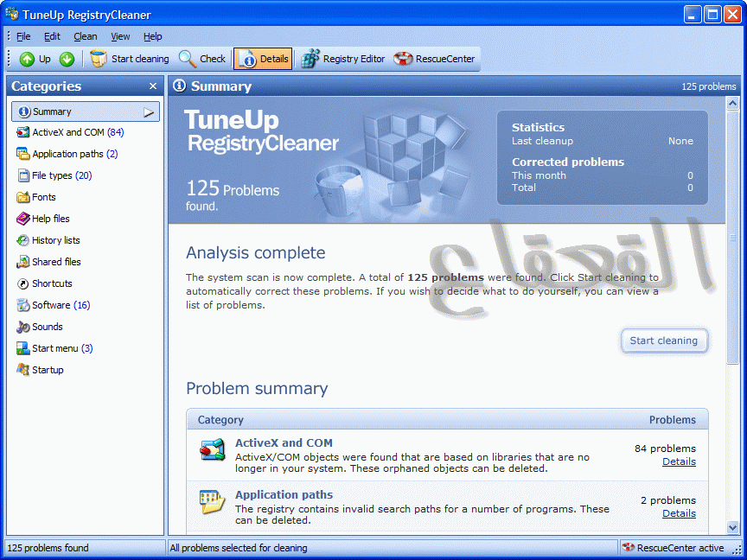Click Application paths icon in Problem summary
Image resolution: width=747 pixels, height=560 pixels.
click(212, 501)
